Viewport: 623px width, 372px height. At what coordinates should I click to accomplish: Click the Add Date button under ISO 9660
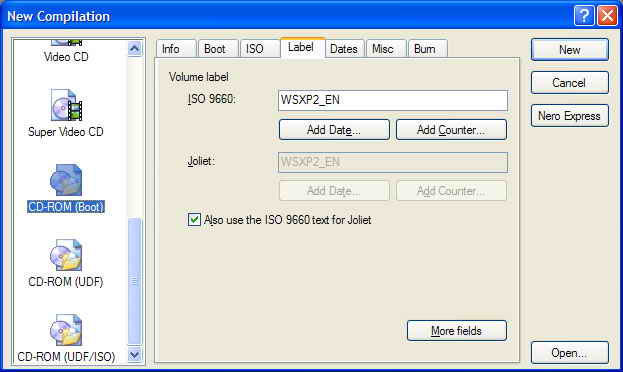[x=334, y=130]
